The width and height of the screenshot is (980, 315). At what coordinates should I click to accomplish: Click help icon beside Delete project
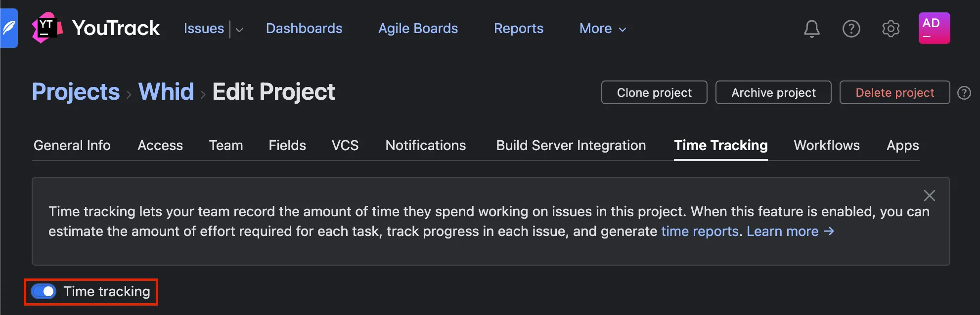coord(964,93)
